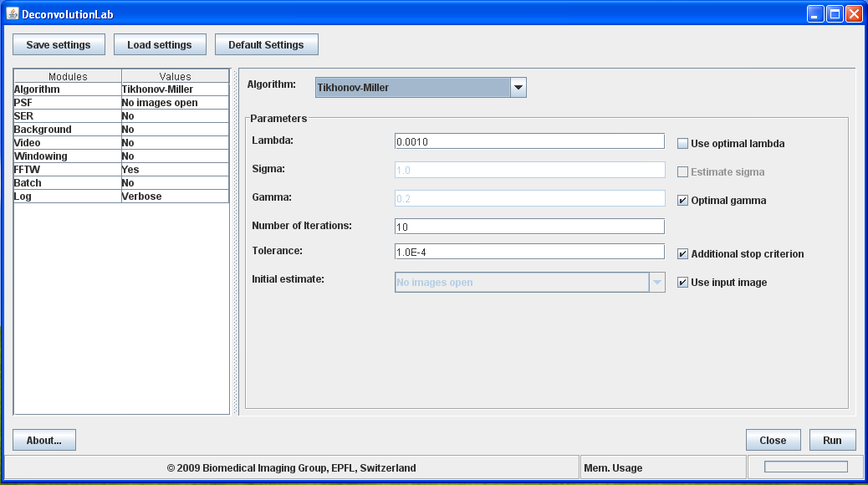Click the progress bar in status area
The image size is (868, 485).
point(805,467)
